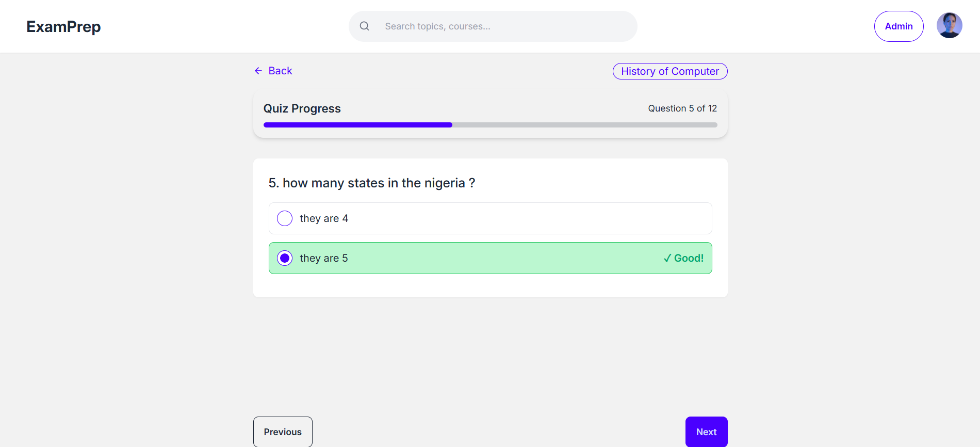The width and height of the screenshot is (980, 447).
Task: Advance with the Next button
Action: point(706,432)
